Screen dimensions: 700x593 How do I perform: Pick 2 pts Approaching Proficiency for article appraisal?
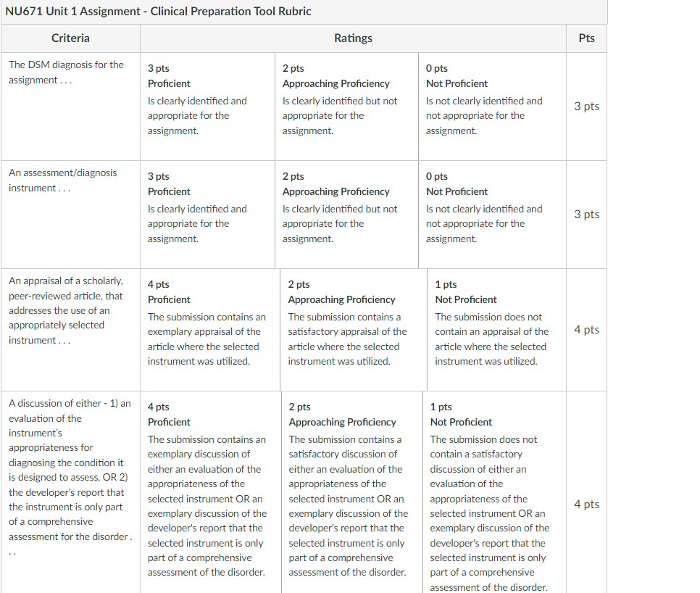point(354,330)
